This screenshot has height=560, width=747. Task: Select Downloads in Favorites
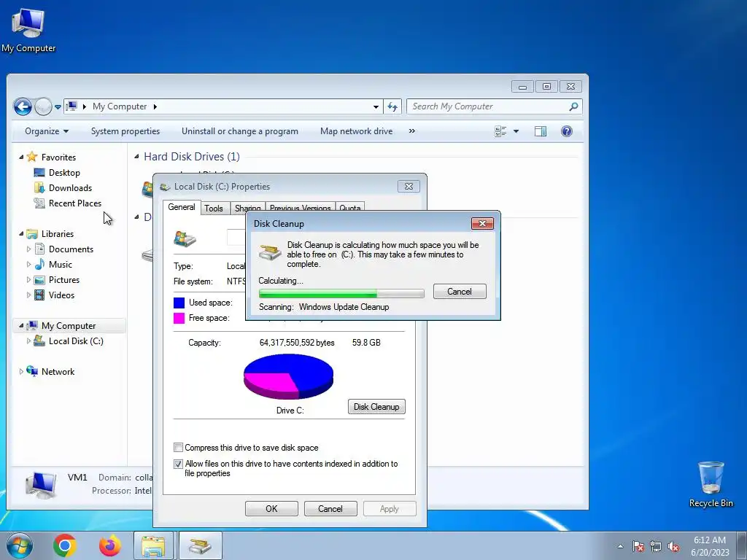70,188
